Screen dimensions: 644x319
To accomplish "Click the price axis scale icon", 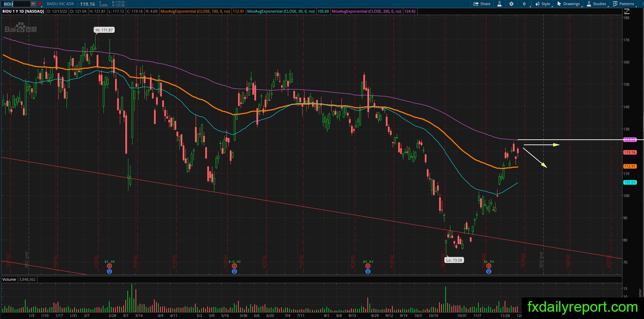I will [627, 11].
